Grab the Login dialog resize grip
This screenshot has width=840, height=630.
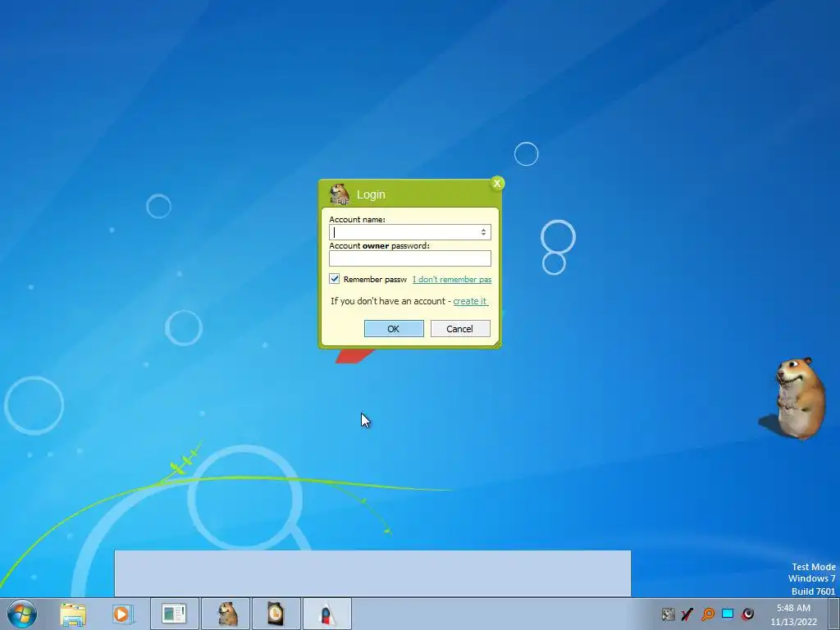coord(496,344)
